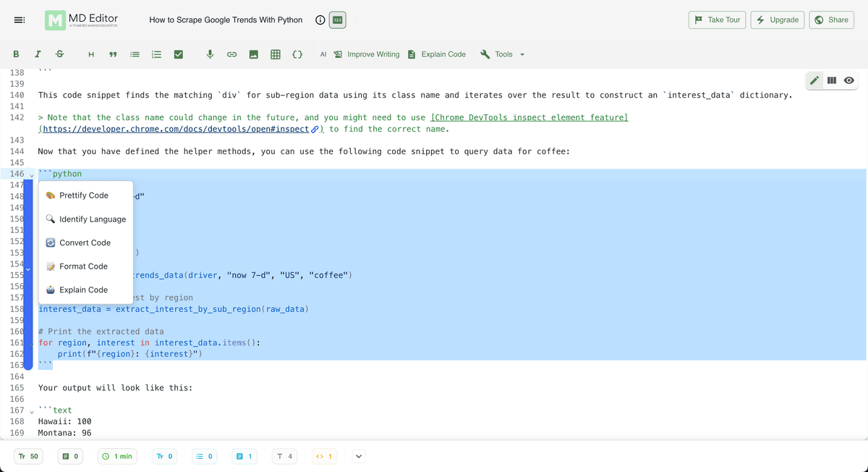Insert a block quote

(x=112, y=54)
